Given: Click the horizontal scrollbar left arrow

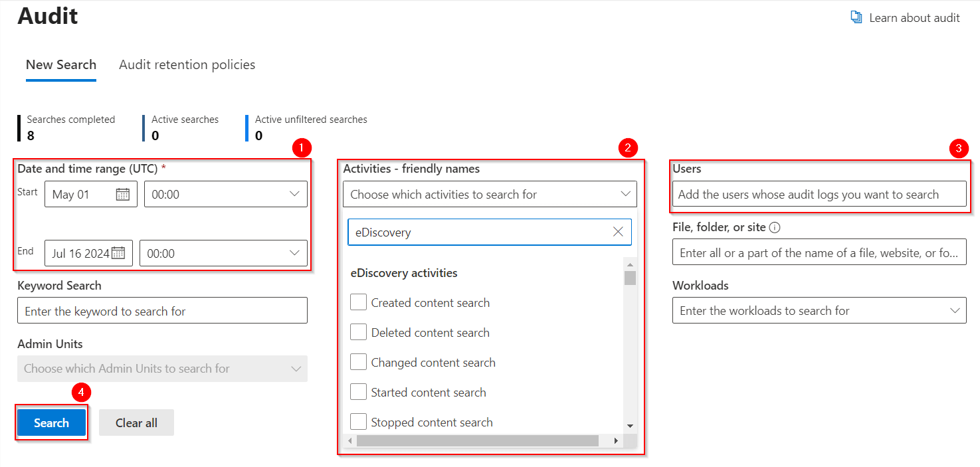Looking at the screenshot, I should tap(350, 440).
